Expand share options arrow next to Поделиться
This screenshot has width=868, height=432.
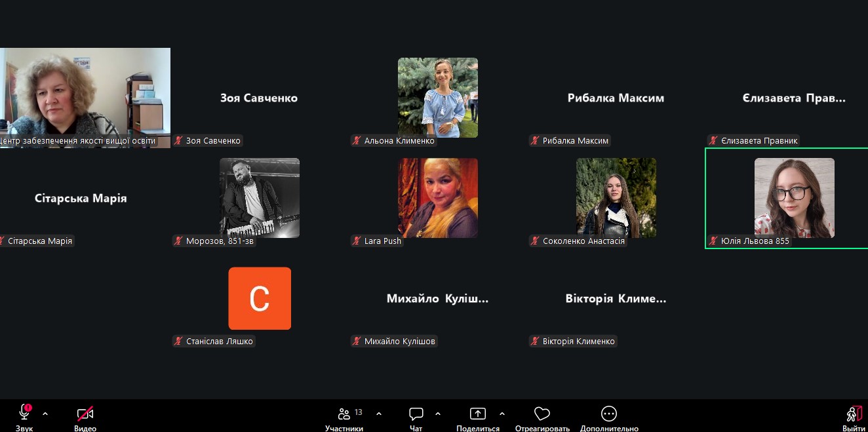click(502, 414)
